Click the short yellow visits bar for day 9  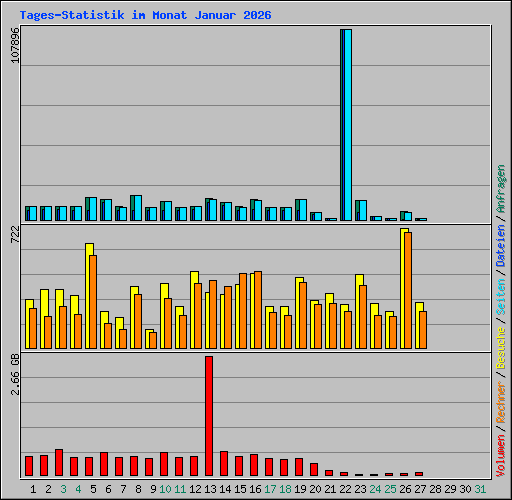tap(148, 339)
